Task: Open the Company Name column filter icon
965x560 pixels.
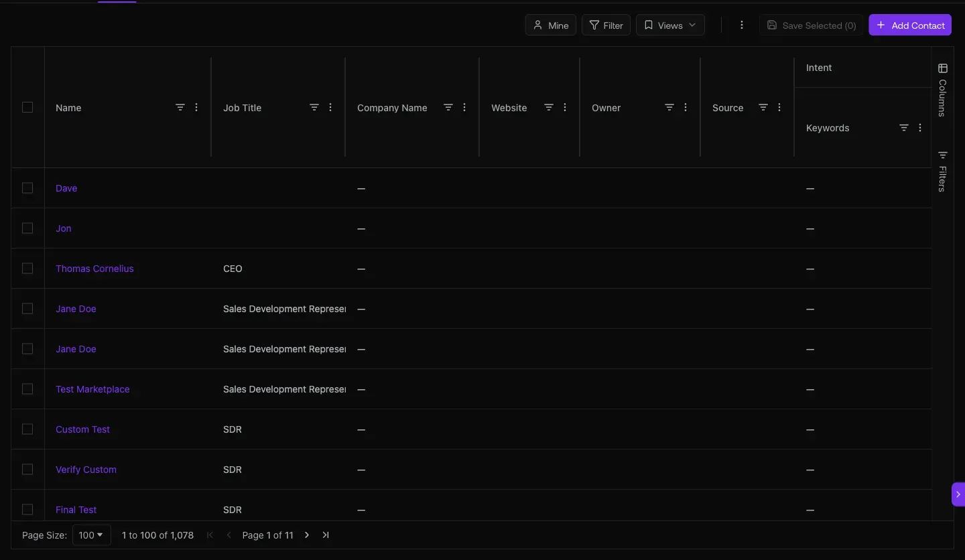Action: pyautogui.click(x=448, y=107)
